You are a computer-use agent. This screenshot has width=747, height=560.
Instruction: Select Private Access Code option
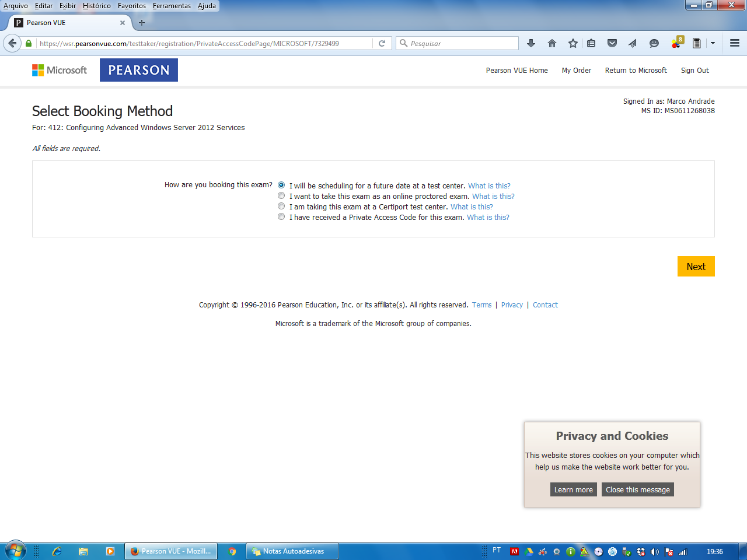pyautogui.click(x=281, y=216)
